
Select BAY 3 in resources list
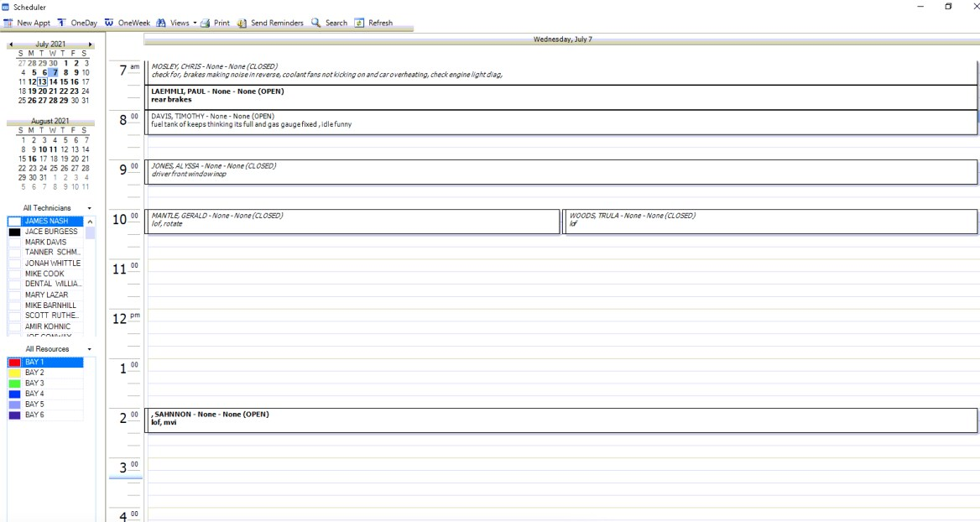(34, 384)
